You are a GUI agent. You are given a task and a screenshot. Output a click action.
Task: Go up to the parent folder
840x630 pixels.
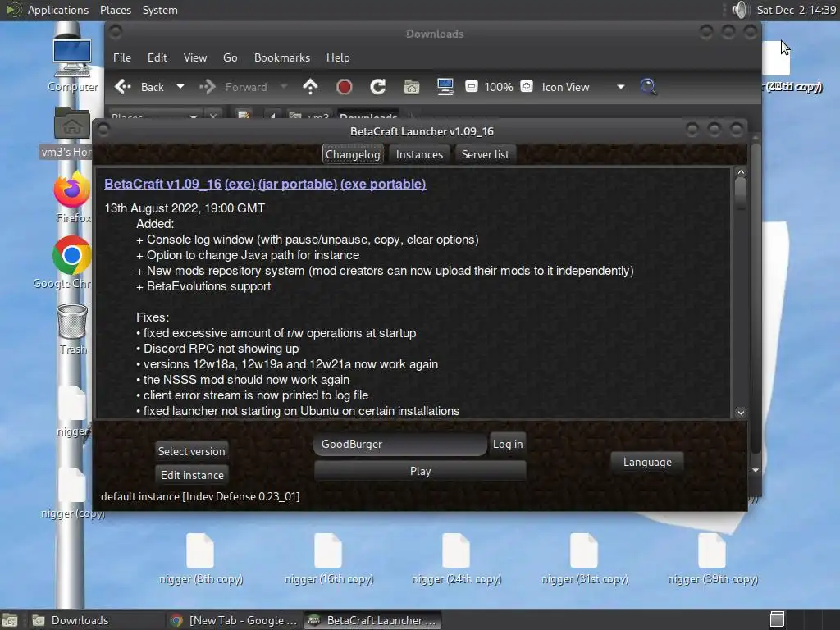pos(310,87)
